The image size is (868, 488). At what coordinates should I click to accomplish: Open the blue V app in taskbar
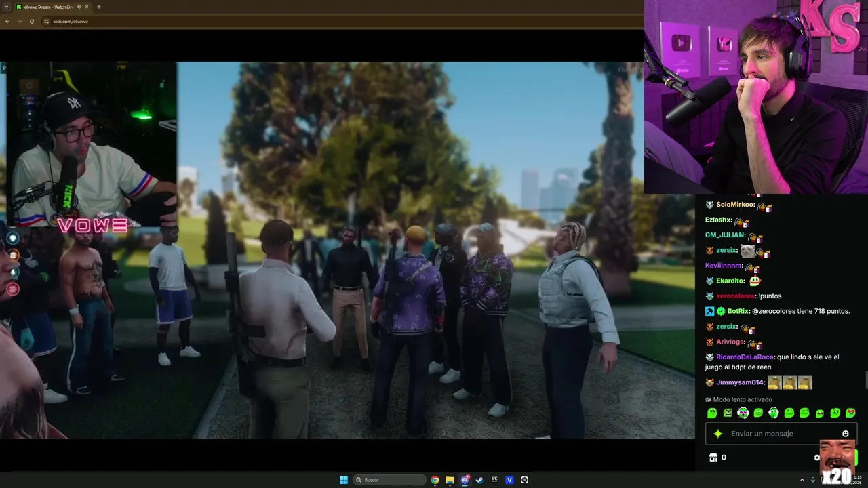[509, 480]
